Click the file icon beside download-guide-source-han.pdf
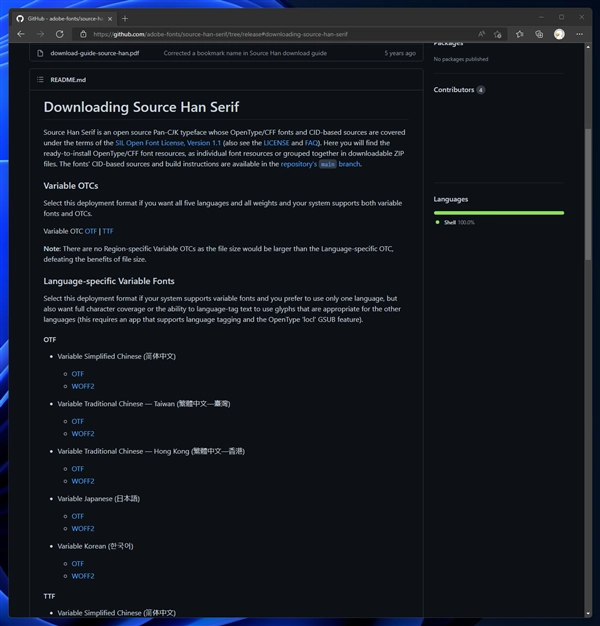Image resolution: width=600 pixels, height=626 pixels. (x=40, y=53)
